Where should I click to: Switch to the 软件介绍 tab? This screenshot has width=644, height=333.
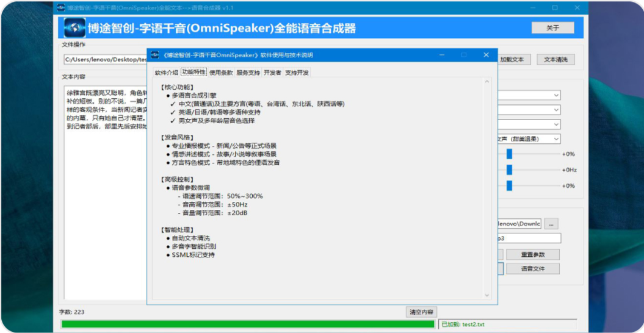(x=166, y=73)
